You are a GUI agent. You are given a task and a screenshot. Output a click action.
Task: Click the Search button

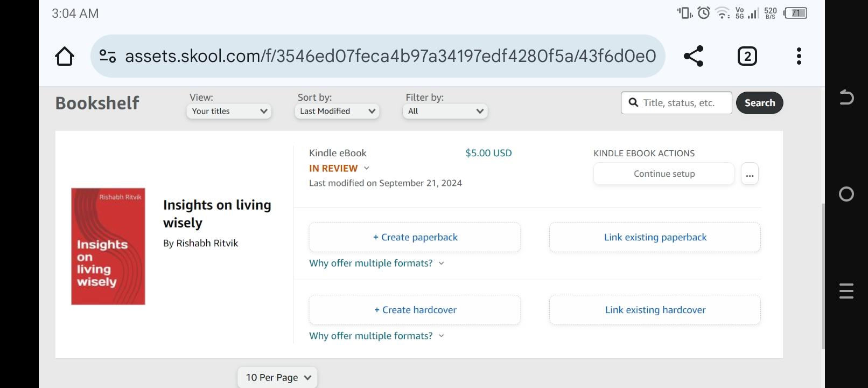tap(759, 103)
